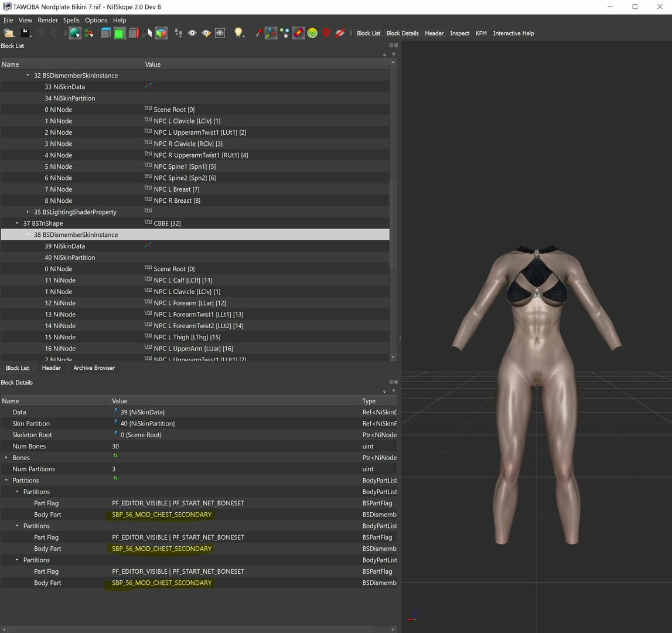Open the Render menu
The width and height of the screenshot is (672, 633).
point(47,20)
